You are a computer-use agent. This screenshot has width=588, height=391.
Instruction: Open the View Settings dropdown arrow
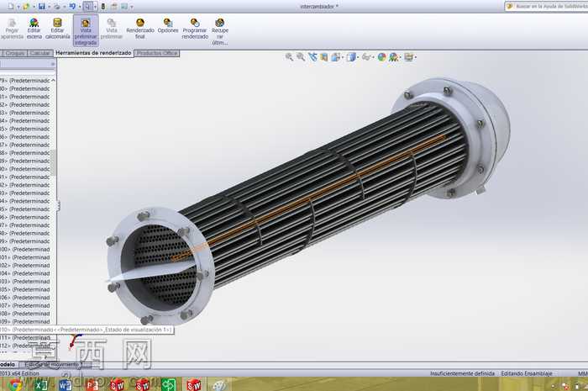(x=416, y=57)
